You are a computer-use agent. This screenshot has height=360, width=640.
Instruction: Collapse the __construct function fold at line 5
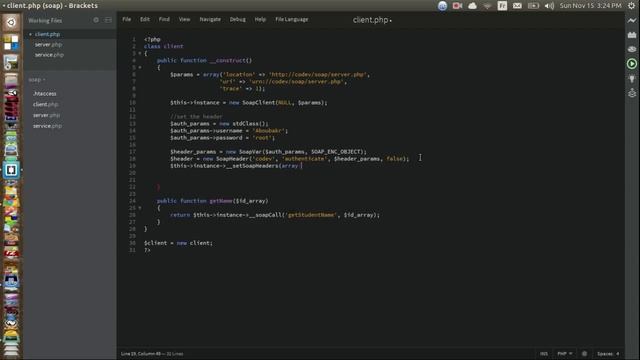click(140, 67)
